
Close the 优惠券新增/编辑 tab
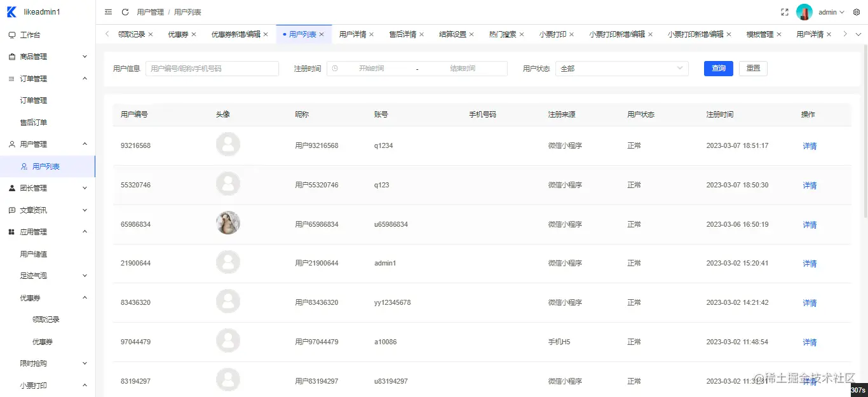click(266, 34)
